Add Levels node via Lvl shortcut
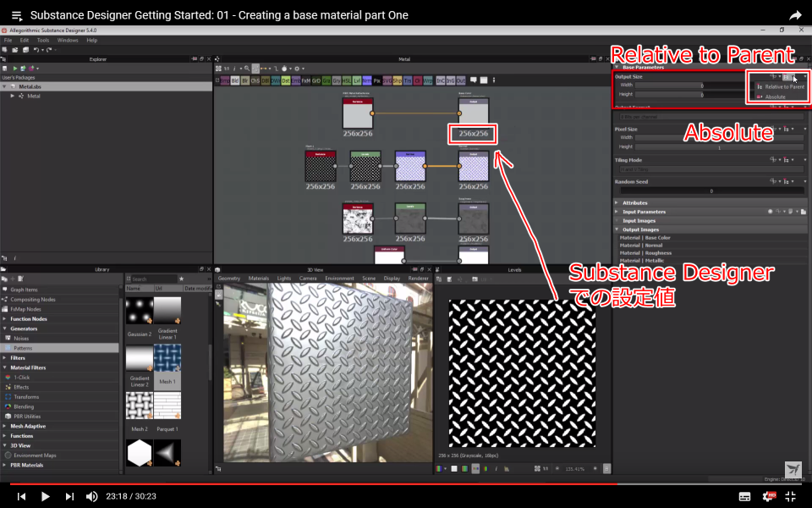The width and height of the screenshot is (812, 508). pos(357,81)
